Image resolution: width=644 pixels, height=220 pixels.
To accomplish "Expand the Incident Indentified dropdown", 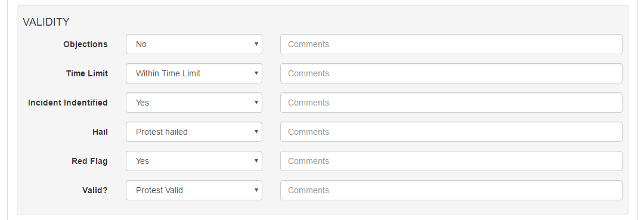I will (194, 103).
